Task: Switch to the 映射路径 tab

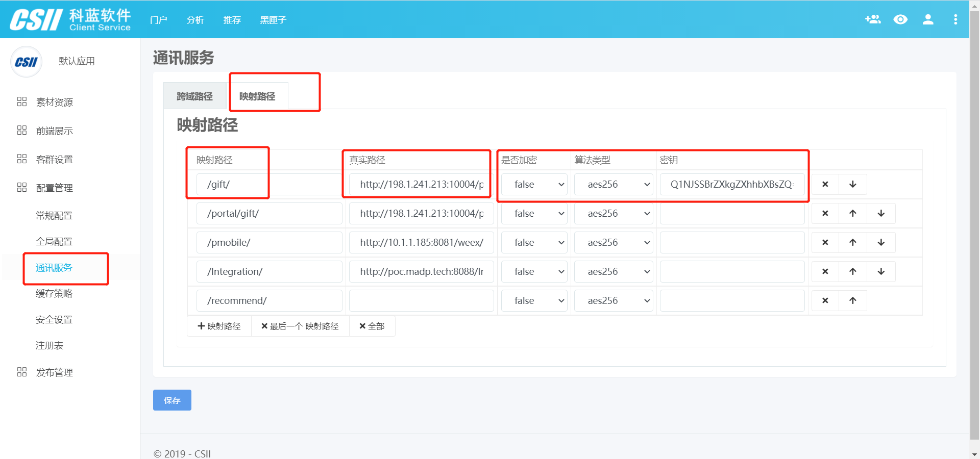Action: [257, 96]
